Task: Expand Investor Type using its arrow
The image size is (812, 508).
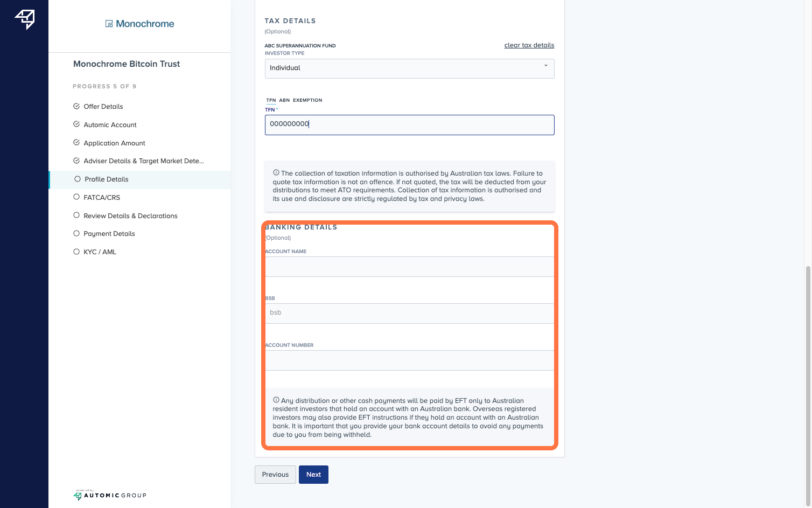Action: (x=546, y=66)
